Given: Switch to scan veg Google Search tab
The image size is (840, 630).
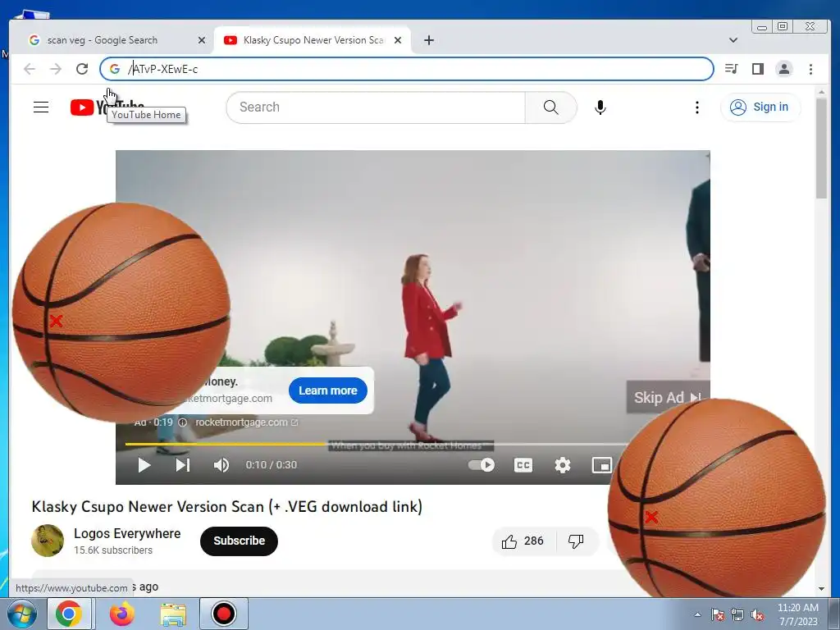Looking at the screenshot, I should (116, 40).
